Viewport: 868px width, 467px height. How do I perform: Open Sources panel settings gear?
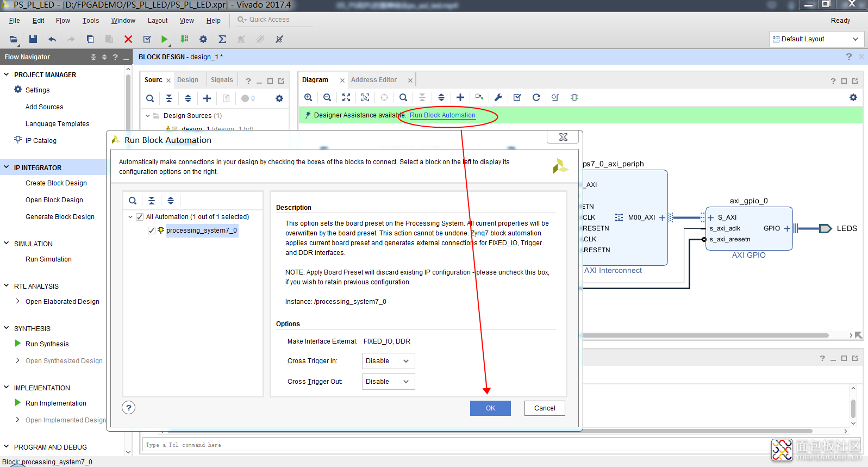(279, 98)
